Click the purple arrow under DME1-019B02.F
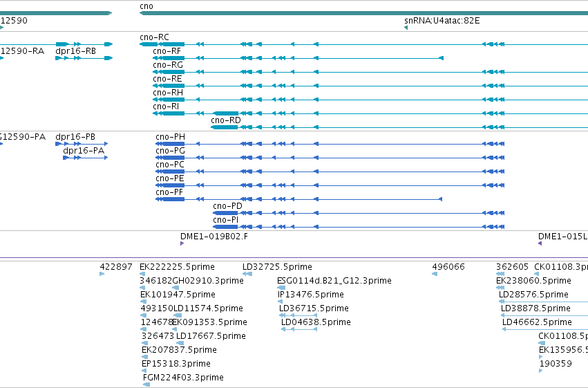 pos(182,243)
